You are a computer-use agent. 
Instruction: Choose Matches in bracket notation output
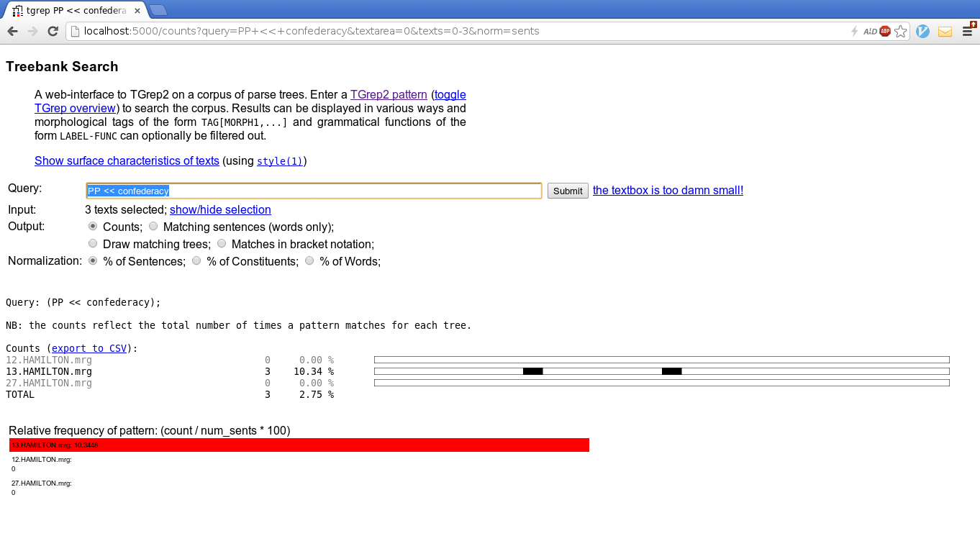tap(222, 243)
